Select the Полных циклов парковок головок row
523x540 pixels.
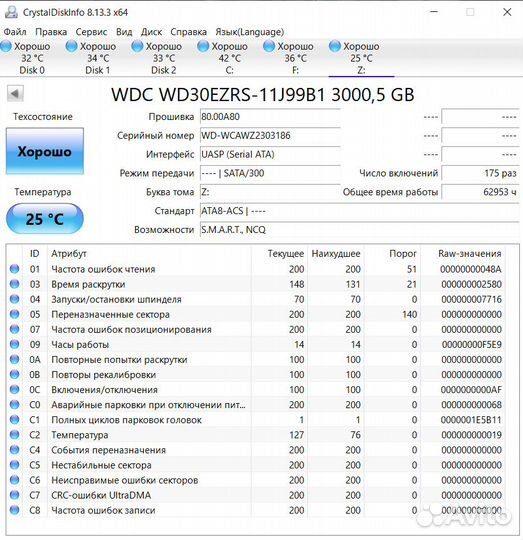[x=256, y=419]
